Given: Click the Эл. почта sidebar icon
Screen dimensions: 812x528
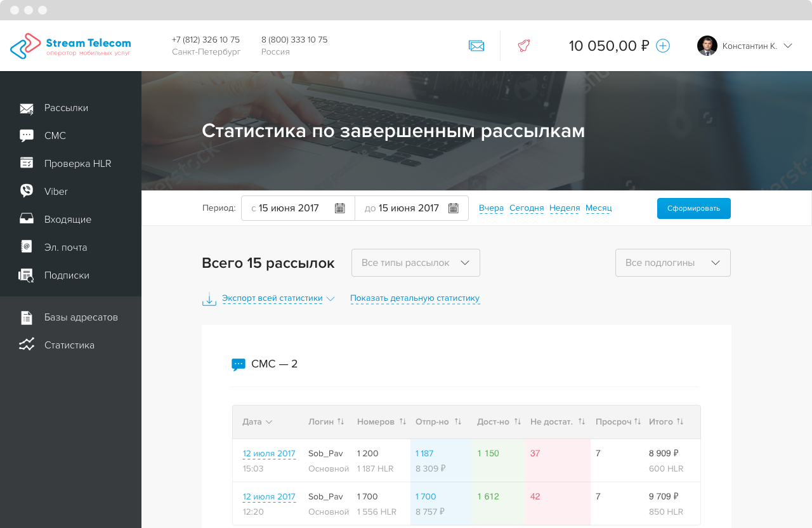Looking at the screenshot, I should pos(27,247).
